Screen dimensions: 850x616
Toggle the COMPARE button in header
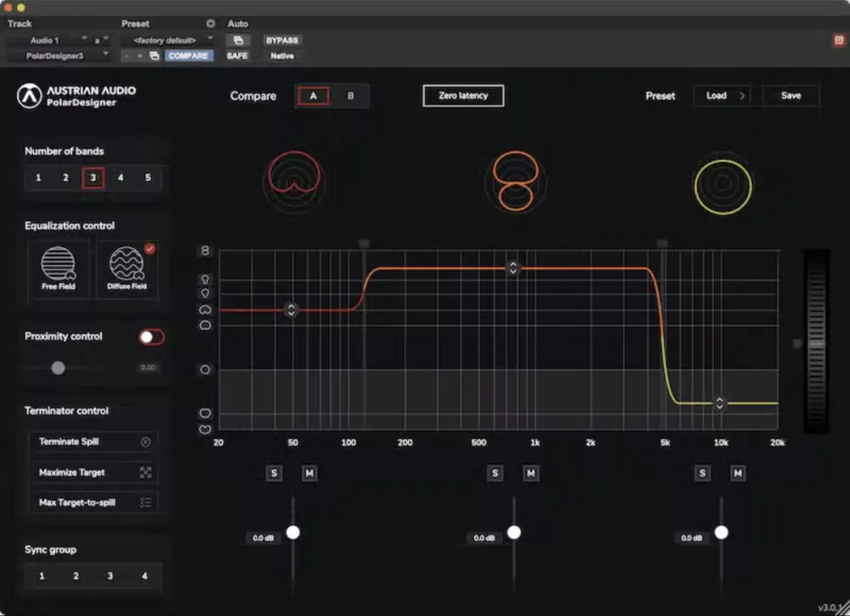tap(188, 56)
